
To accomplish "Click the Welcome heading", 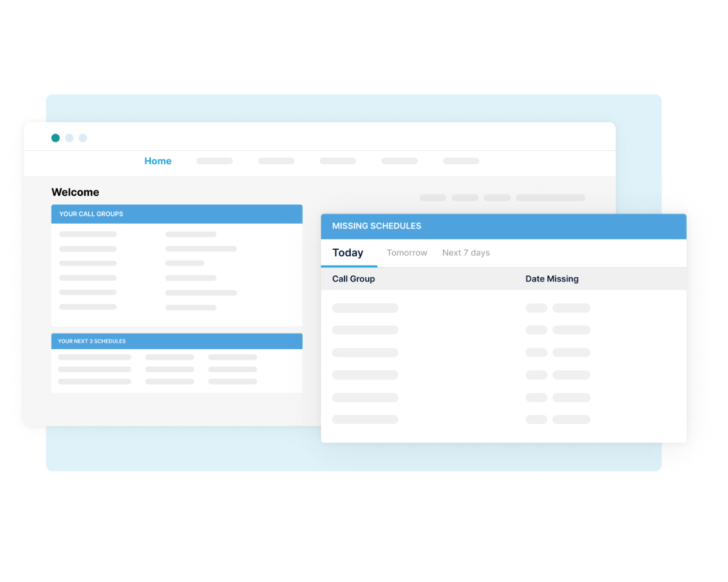I will 75,192.
